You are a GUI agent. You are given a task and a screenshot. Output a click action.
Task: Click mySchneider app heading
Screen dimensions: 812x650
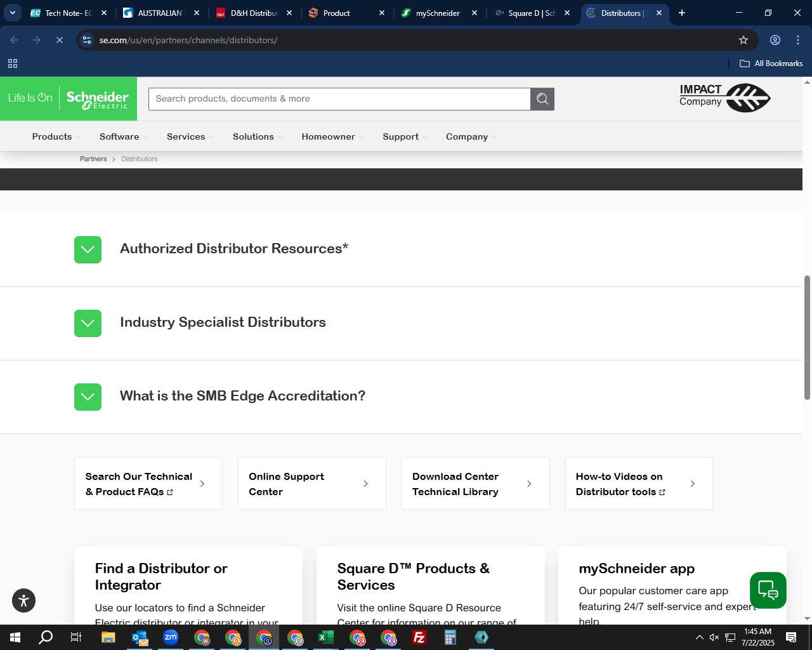(x=636, y=568)
